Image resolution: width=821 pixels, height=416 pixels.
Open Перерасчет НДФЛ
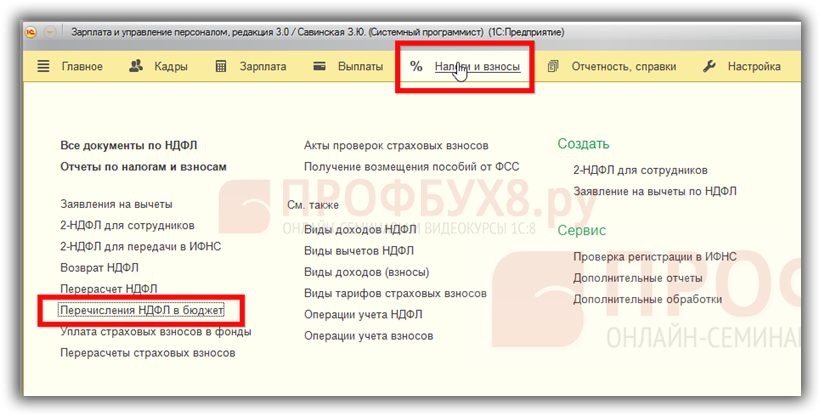(x=109, y=289)
